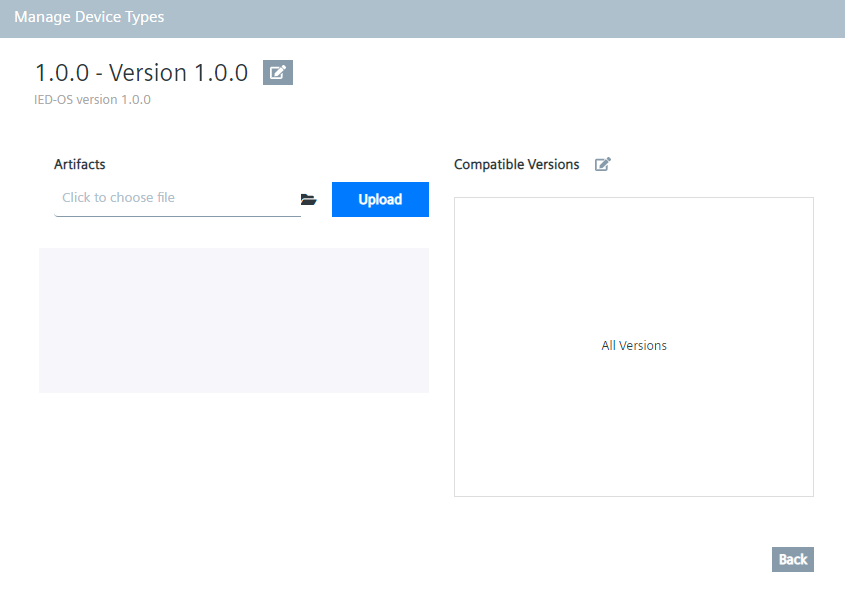845x610 pixels.
Task: Click the Manage Device Types header
Action: coord(89,16)
